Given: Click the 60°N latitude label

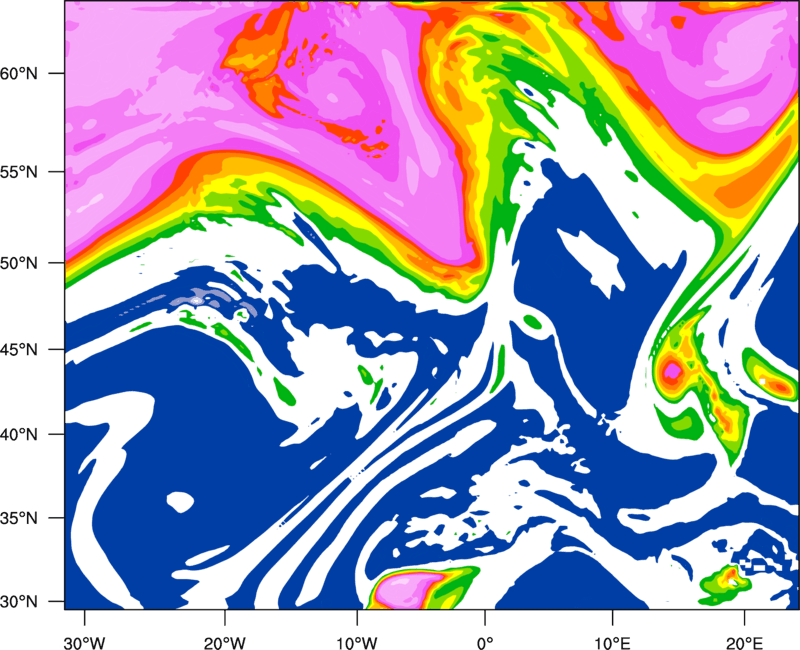Looking at the screenshot, I should (19, 73).
